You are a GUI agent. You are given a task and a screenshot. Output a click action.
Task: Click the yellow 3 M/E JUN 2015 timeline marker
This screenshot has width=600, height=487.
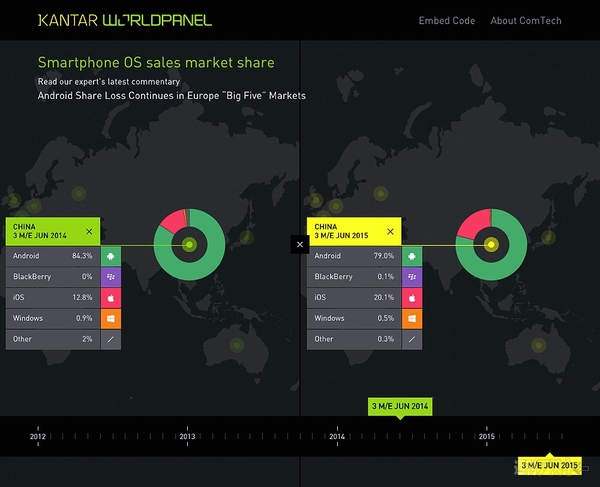[x=549, y=465]
